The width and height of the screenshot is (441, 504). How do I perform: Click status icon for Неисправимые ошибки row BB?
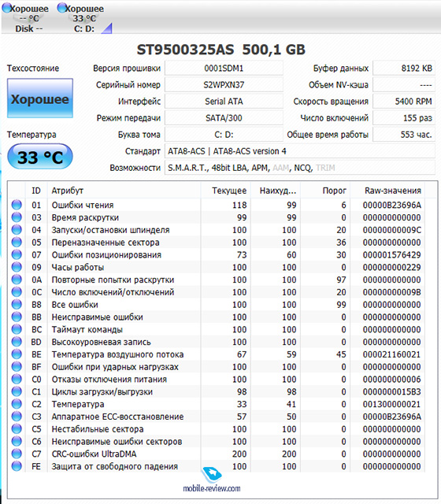(17, 317)
